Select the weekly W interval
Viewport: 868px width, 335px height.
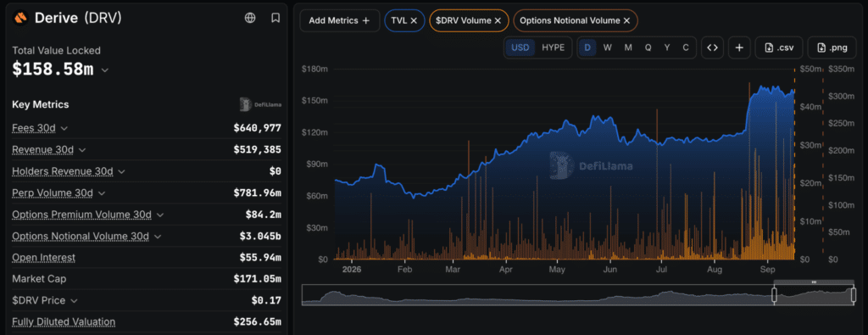(x=607, y=47)
